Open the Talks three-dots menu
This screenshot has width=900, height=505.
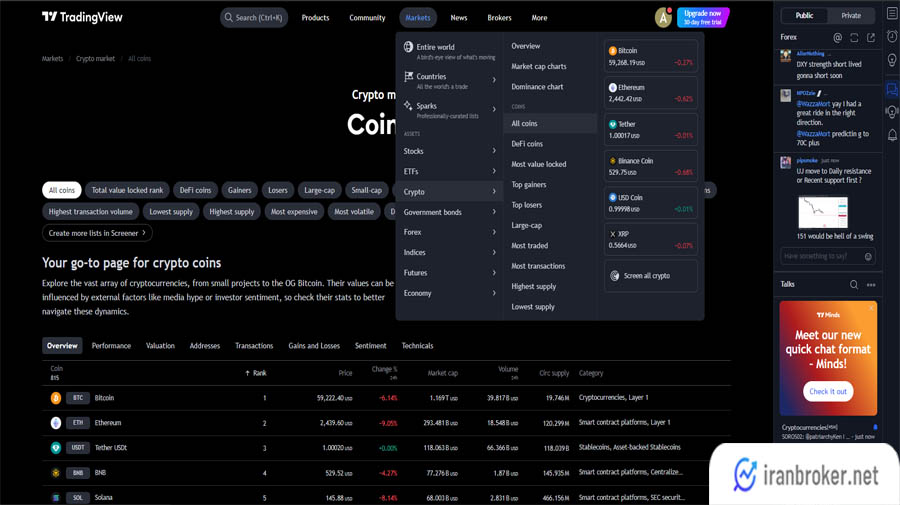(871, 285)
